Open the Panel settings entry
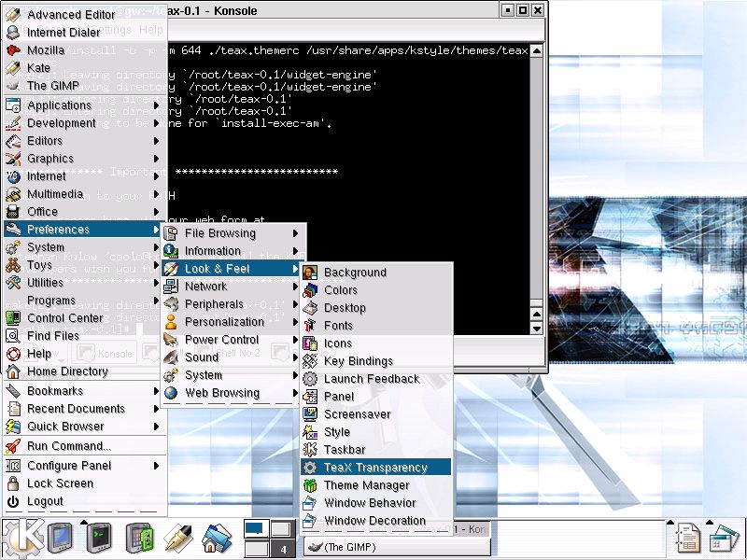 tap(376, 396)
